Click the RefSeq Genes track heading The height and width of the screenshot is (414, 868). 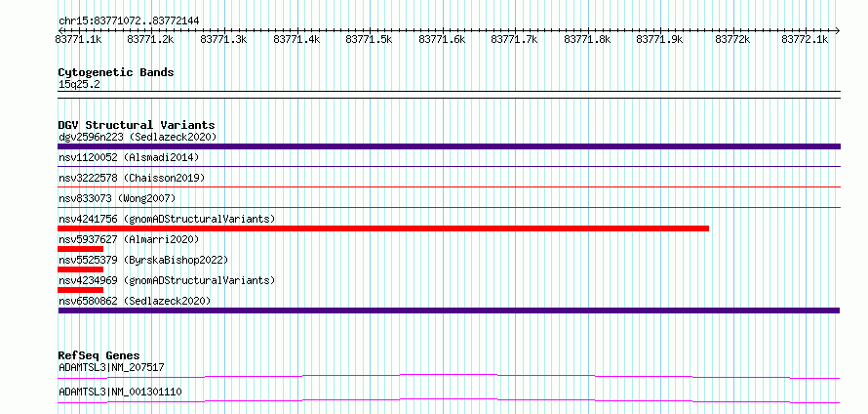pyautogui.click(x=99, y=355)
